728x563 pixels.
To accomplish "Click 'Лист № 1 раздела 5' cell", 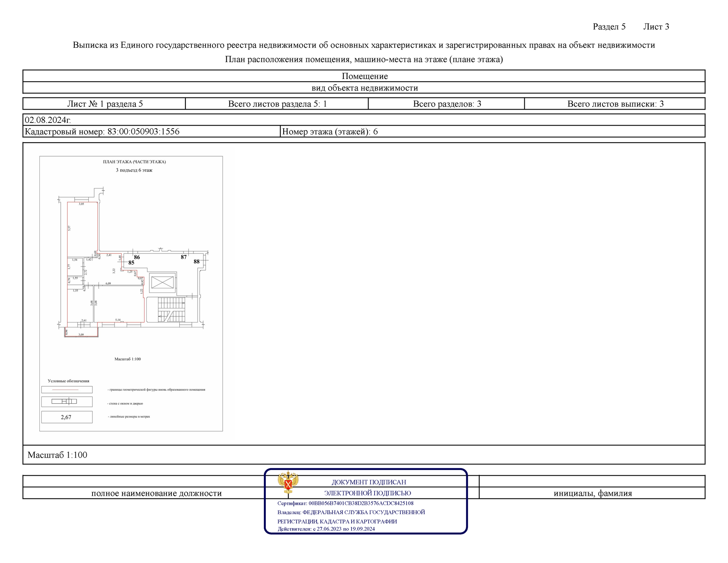I will click(105, 104).
